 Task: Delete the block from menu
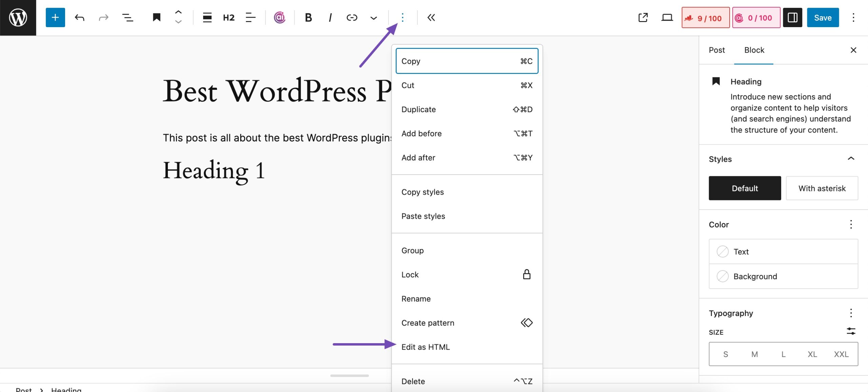point(467,381)
